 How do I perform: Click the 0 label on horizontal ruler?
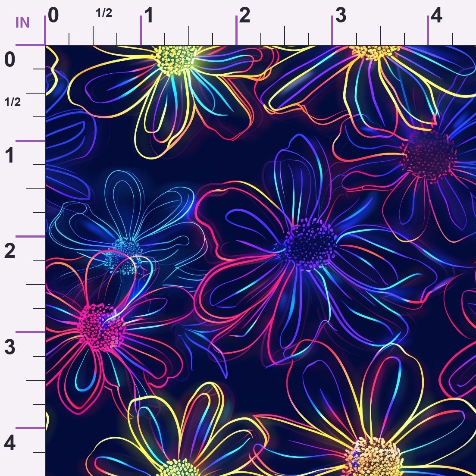(x=53, y=15)
